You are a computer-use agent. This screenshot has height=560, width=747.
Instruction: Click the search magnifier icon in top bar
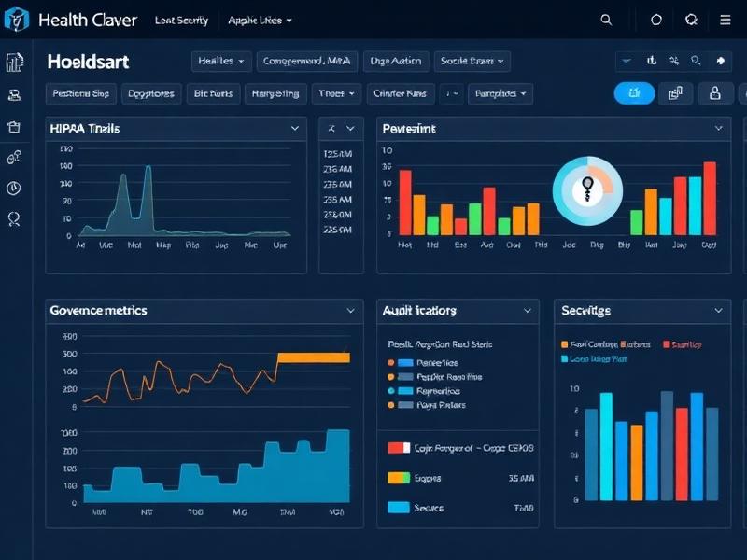[x=606, y=20]
